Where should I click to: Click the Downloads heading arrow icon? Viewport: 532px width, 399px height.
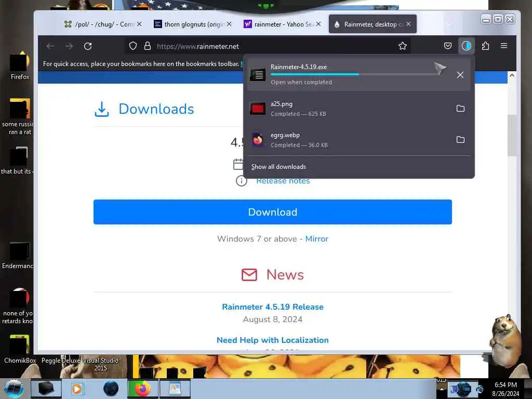(101, 109)
